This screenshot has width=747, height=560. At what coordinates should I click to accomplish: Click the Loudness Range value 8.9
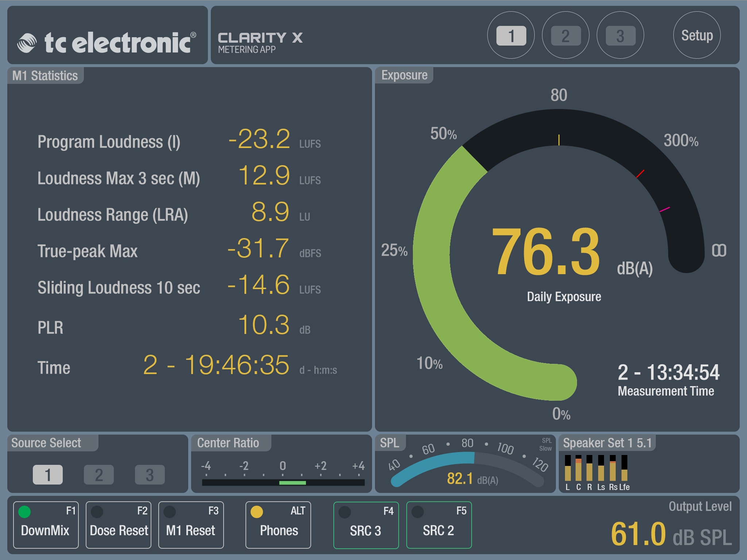coord(271,212)
